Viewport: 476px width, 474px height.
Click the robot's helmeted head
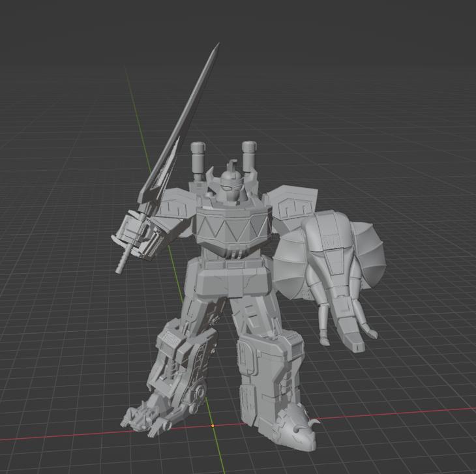[x=231, y=181]
